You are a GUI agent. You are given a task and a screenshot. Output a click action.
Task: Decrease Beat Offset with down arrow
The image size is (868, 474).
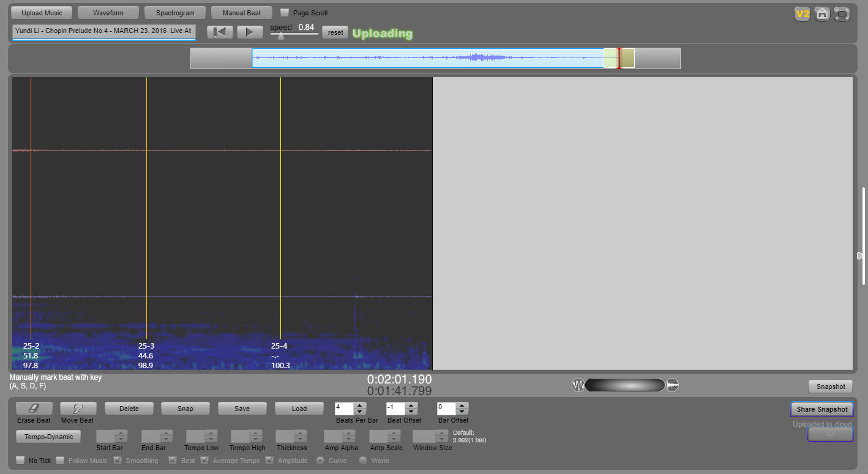pyautogui.click(x=411, y=412)
